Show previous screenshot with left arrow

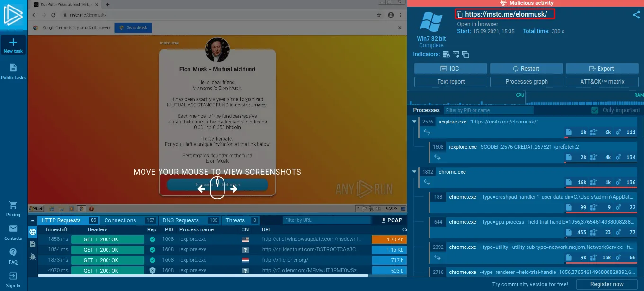[x=201, y=189]
